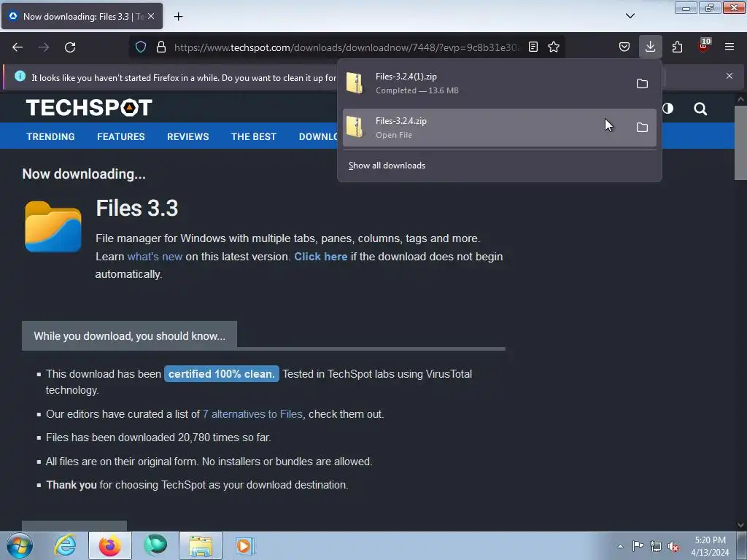Show Files-3.2.4.zip in folder

pos(642,127)
